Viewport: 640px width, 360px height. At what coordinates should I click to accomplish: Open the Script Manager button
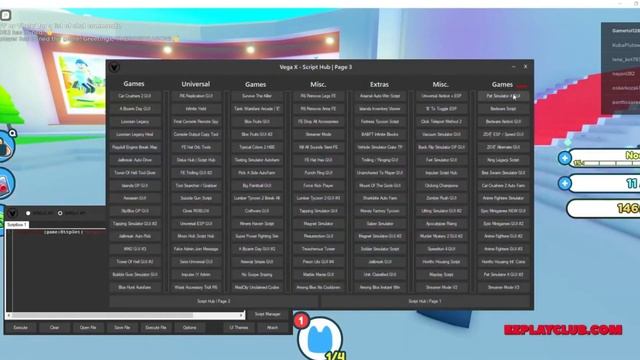[268, 314]
